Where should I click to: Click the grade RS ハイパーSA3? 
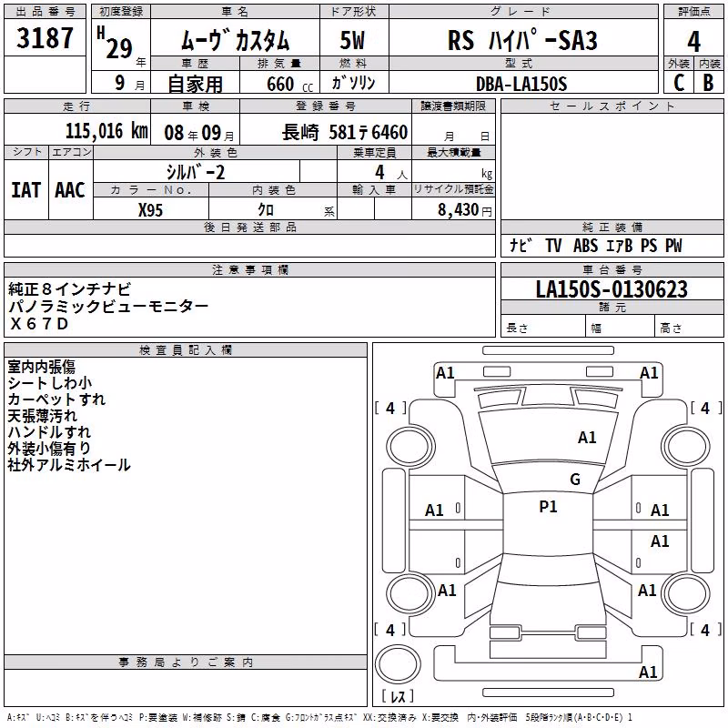tap(522, 40)
